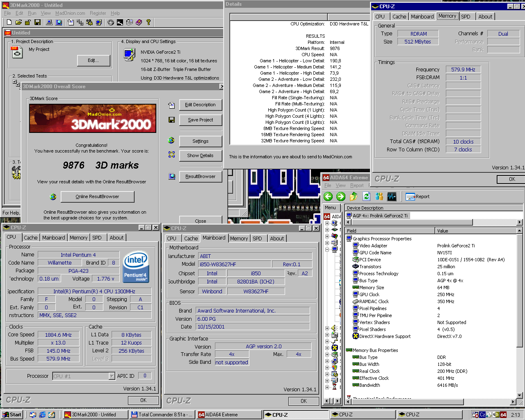Expand the fourth plus node in AIDA64 tree

point(327,243)
